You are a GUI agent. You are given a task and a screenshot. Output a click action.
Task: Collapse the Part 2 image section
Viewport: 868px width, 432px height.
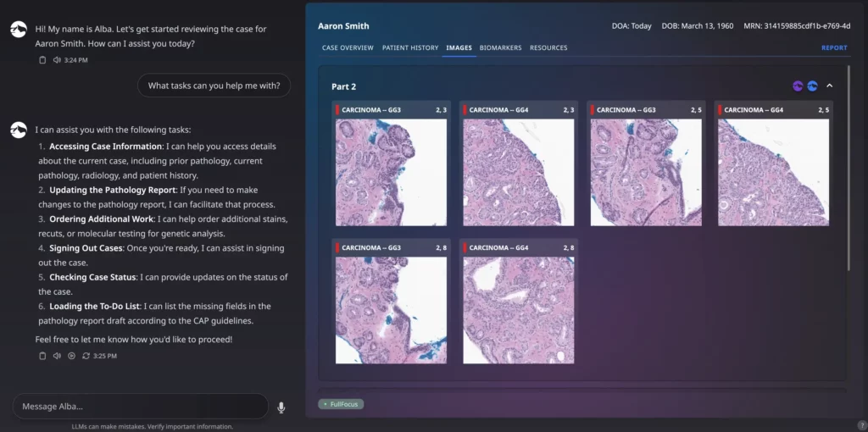829,86
